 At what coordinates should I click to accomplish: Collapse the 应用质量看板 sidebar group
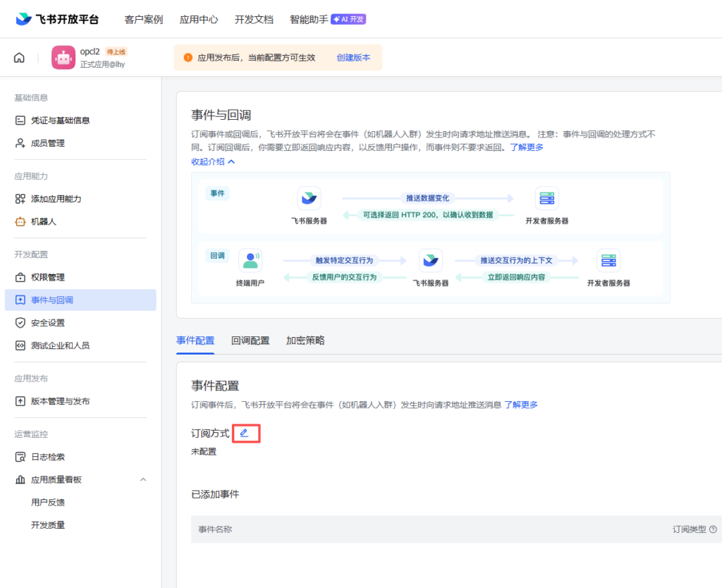(x=143, y=479)
